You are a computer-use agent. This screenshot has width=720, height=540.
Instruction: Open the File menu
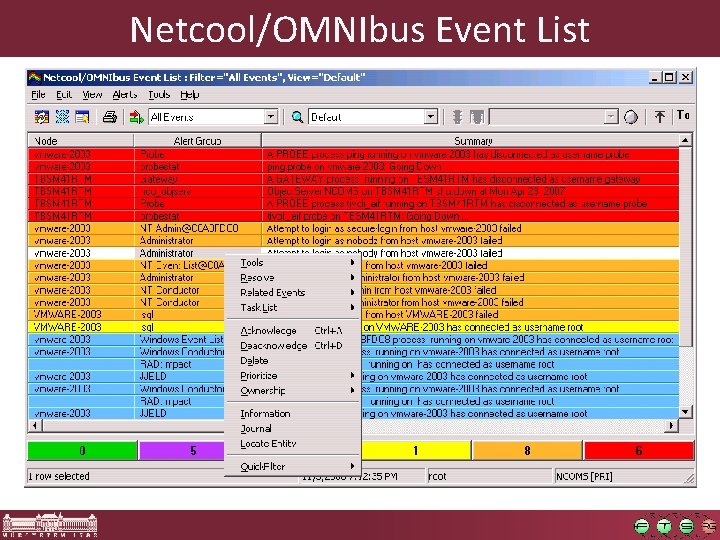[39, 95]
